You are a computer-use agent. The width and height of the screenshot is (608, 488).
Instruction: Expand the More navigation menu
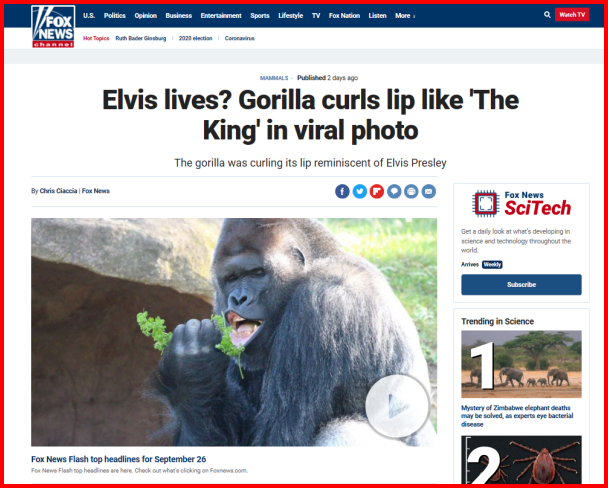point(405,16)
